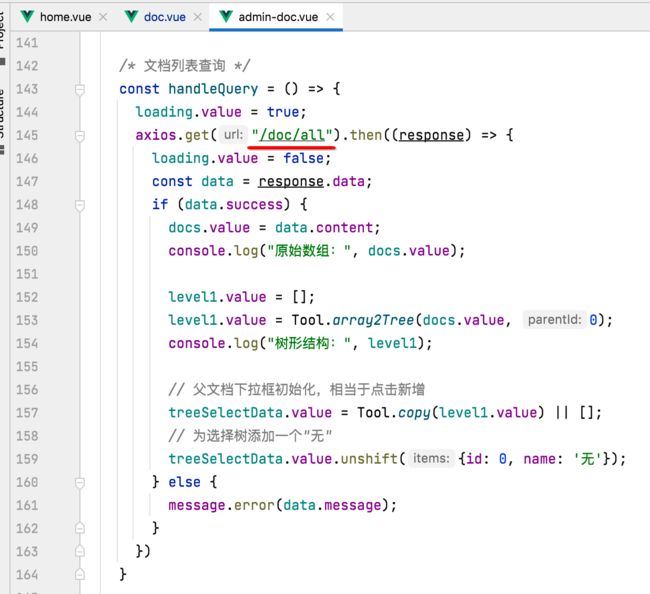Viewport: 650px width, 594px height.
Task: Click the url: parameter hint
Action: click(x=233, y=135)
